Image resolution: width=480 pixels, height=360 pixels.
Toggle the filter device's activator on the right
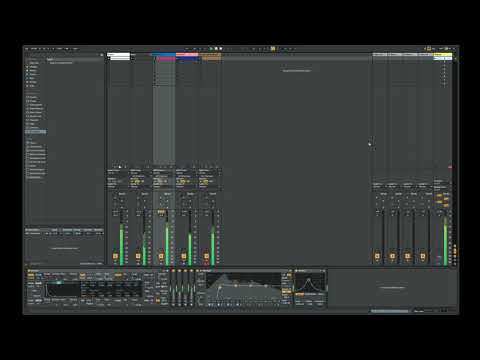pyautogui.click(x=296, y=271)
